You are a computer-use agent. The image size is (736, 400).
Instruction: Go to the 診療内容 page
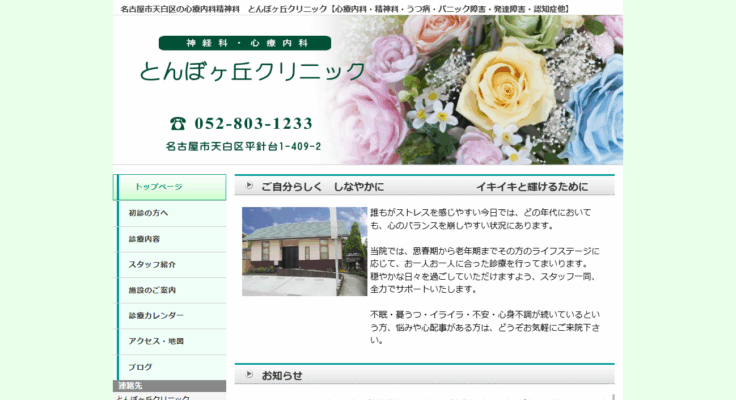pyautogui.click(x=169, y=239)
